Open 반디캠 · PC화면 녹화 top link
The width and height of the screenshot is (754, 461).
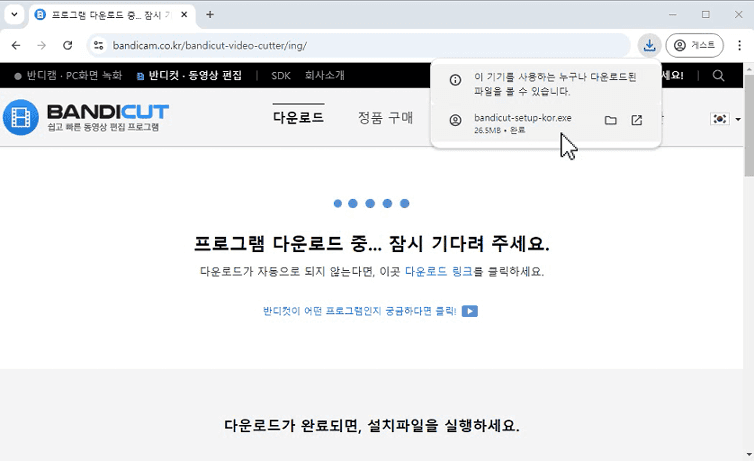[x=69, y=75]
